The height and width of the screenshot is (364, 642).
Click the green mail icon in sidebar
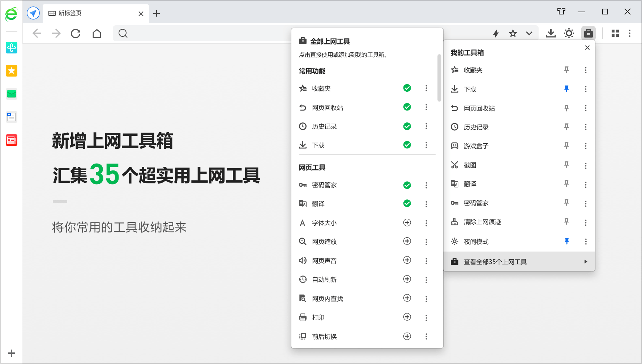tap(12, 94)
